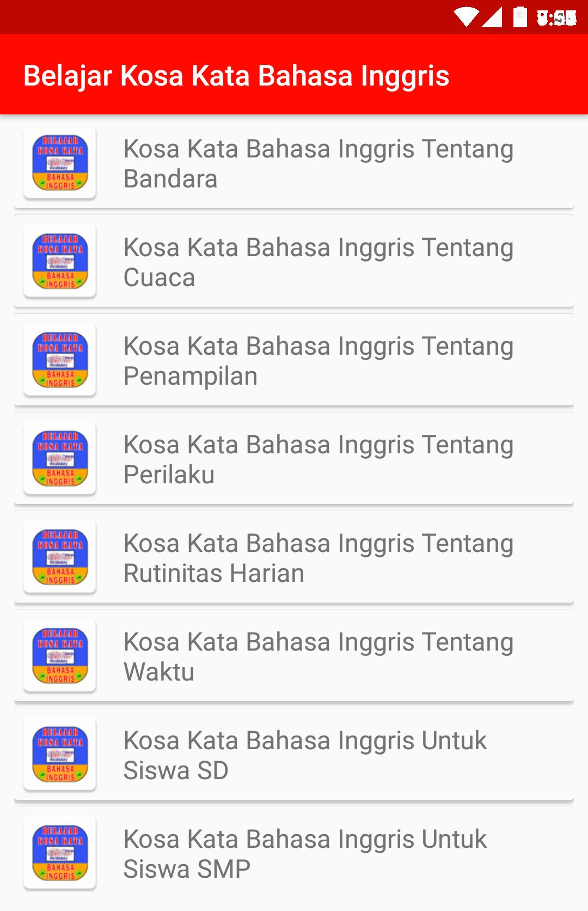
Task: Select the Tentang Perilaku vocabulary item
Action: 294,459
